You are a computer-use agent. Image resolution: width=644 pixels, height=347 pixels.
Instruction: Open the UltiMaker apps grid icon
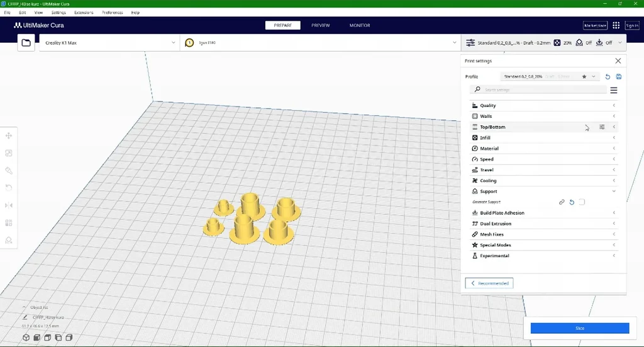coord(616,25)
